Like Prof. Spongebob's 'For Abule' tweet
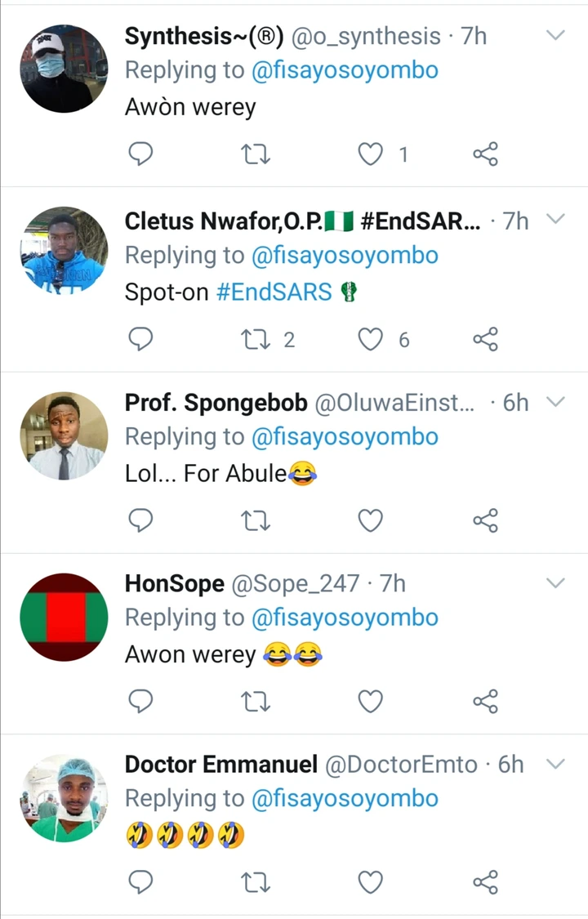Viewport: 588px width, 919px height. point(371,520)
